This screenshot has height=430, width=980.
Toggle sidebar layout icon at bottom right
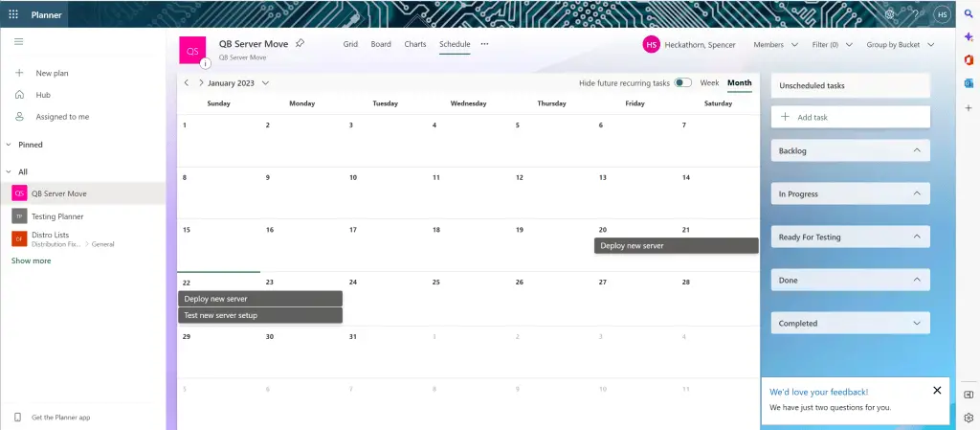pyautogui.click(x=969, y=395)
